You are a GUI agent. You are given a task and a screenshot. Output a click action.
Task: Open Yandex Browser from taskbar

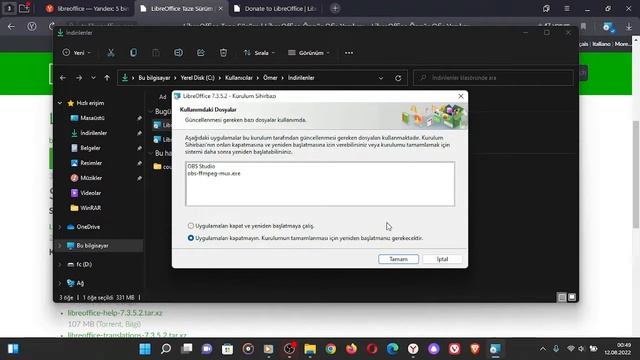click(413, 349)
